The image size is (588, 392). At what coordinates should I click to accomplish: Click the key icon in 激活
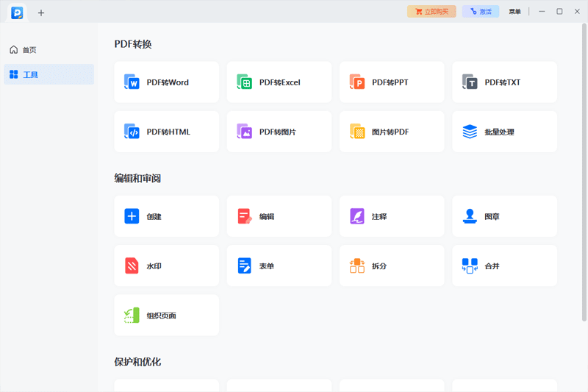point(473,12)
